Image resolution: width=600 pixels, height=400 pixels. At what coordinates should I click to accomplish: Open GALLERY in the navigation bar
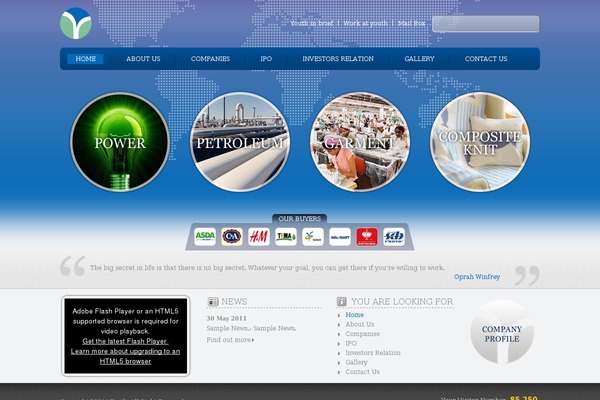coord(419,59)
